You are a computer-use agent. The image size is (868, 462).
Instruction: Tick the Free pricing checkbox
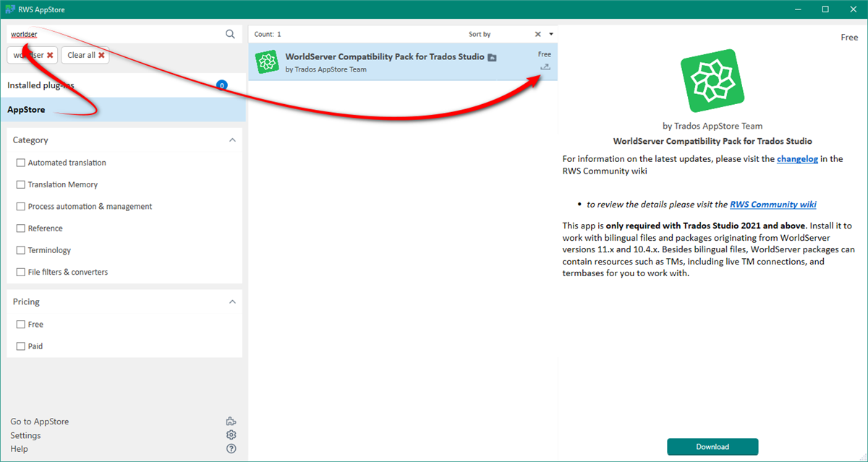tap(21, 325)
